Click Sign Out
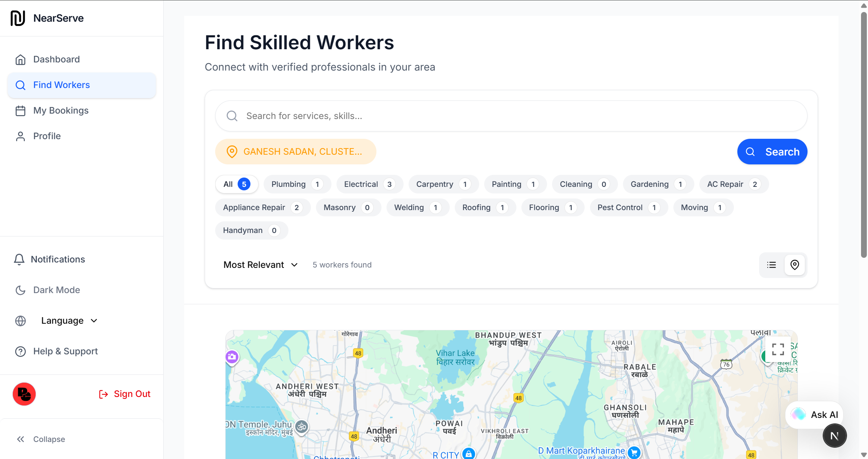868x459 pixels. coord(125,394)
